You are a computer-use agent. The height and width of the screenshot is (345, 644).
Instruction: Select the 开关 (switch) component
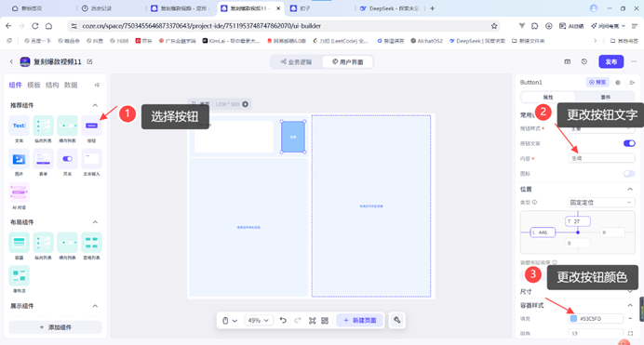67,159
